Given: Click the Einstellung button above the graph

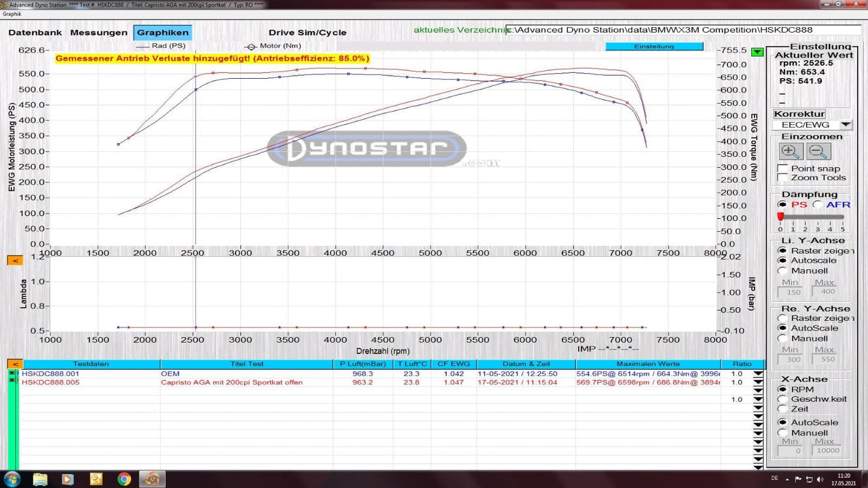Looking at the screenshot, I should (x=654, y=46).
